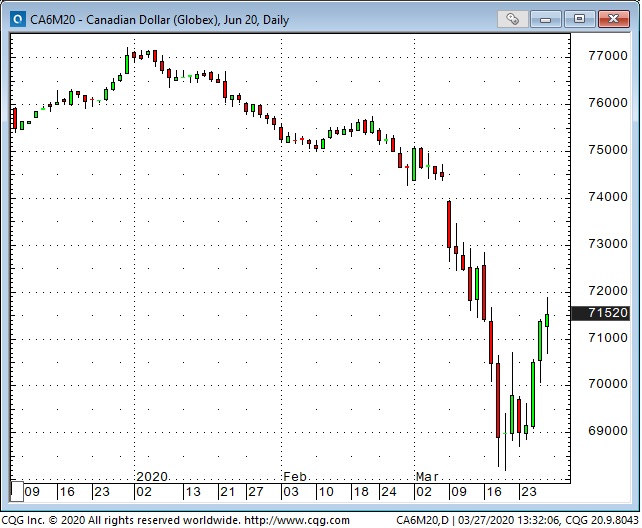Screen dimensions: 642x528
Task: Click the current price label 71520
Action: pyautogui.click(x=600, y=313)
